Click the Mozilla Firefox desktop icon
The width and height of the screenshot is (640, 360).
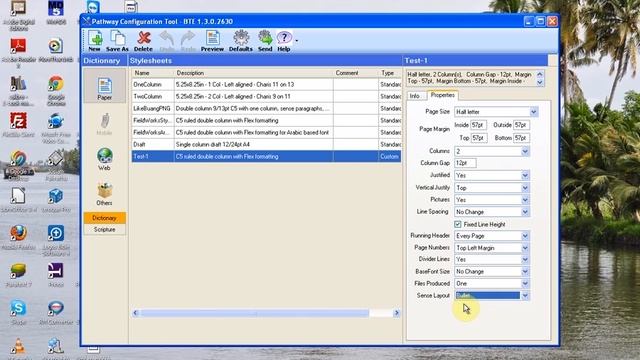18,238
